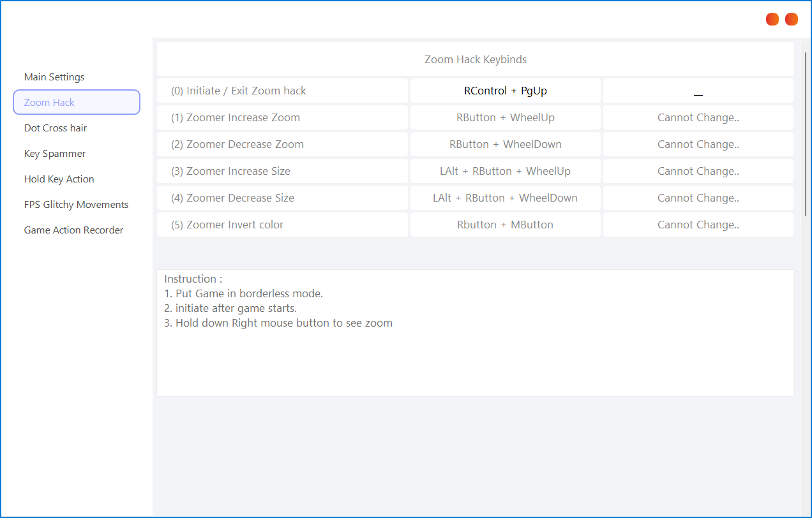812x518 pixels.
Task: Open the Key Spammer section
Action: click(55, 154)
